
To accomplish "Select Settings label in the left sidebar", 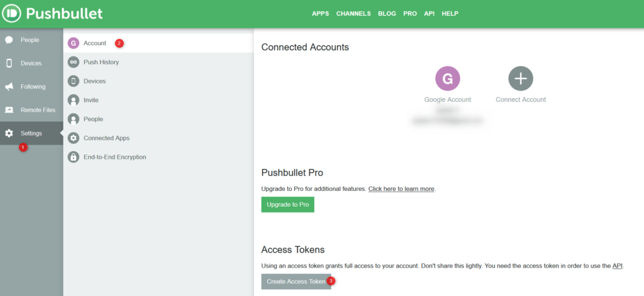I will [x=31, y=133].
